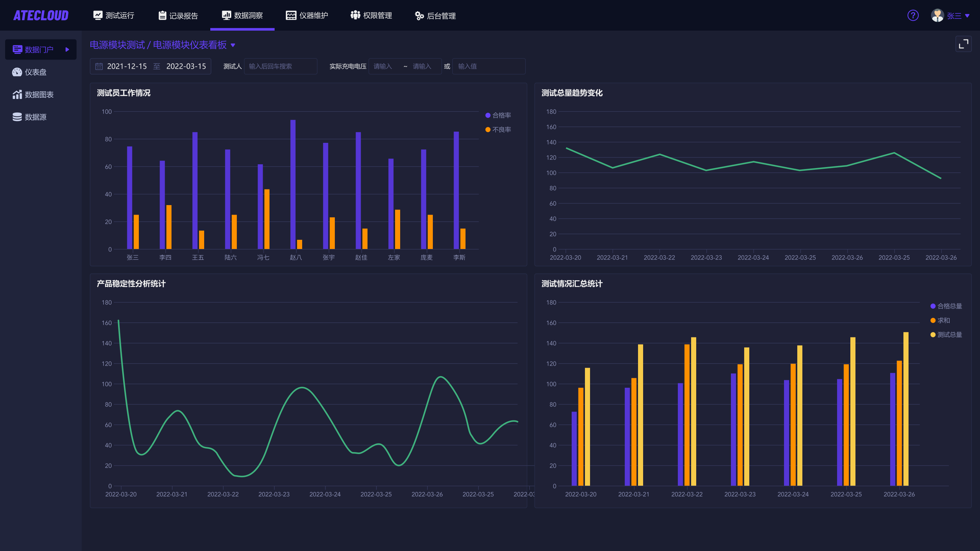
Task: Switch to the 测试运行 tab
Action: (x=114, y=16)
